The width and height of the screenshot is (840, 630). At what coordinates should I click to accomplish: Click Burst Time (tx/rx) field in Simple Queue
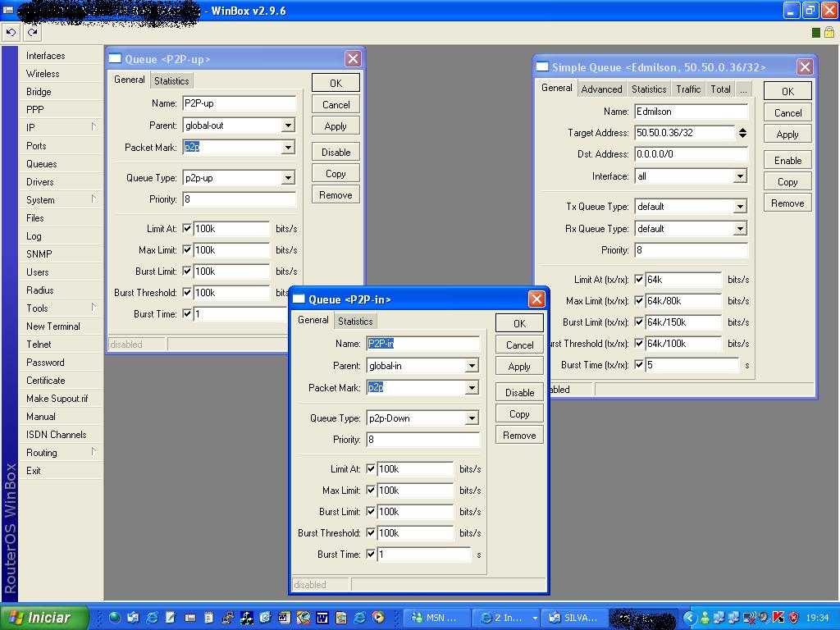click(x=692, y=365)
